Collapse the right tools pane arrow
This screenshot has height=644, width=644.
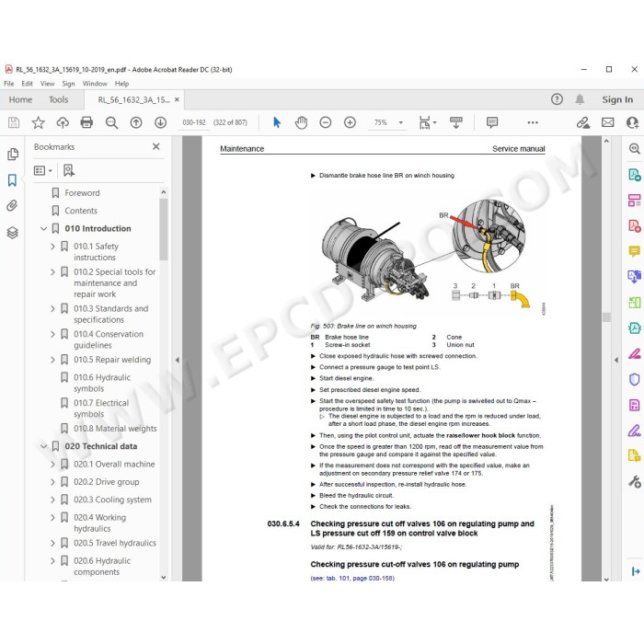pyautogui.click(x=616, y=361)
